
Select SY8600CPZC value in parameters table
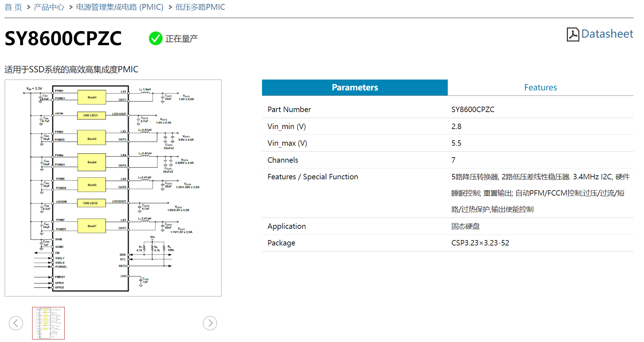click(473, 110)
